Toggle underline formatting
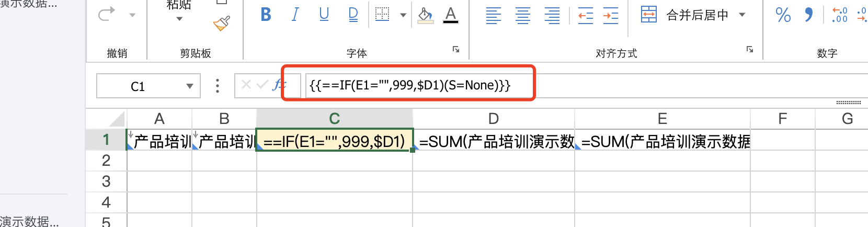 [324, 15]
